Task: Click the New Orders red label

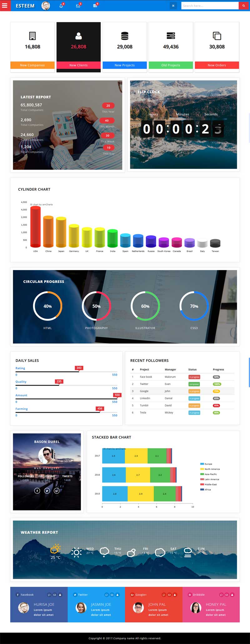Action: click(x=217, y=65)
